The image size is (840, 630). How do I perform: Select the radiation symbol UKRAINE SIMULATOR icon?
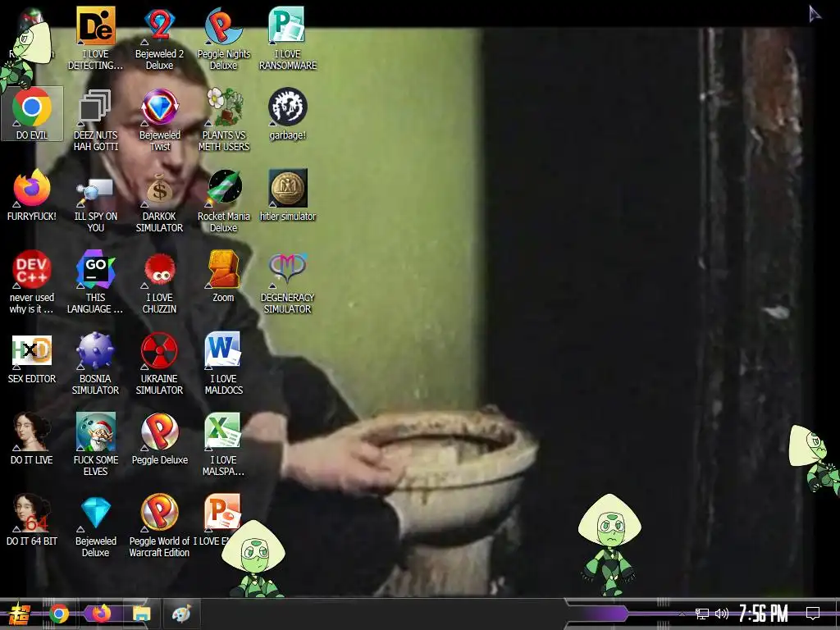159,350
